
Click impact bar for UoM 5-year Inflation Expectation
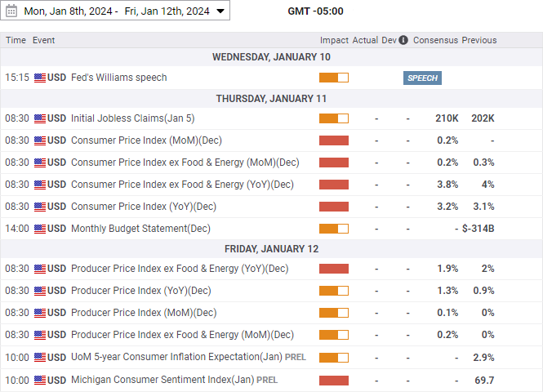[334, 358]
